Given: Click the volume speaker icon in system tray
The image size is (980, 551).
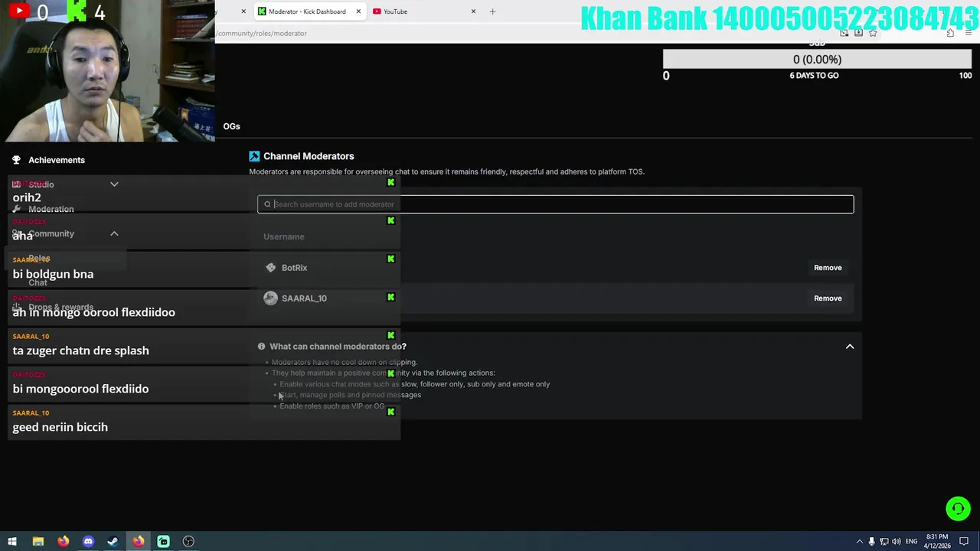Looking at the screenshot, I should point(897,541).
